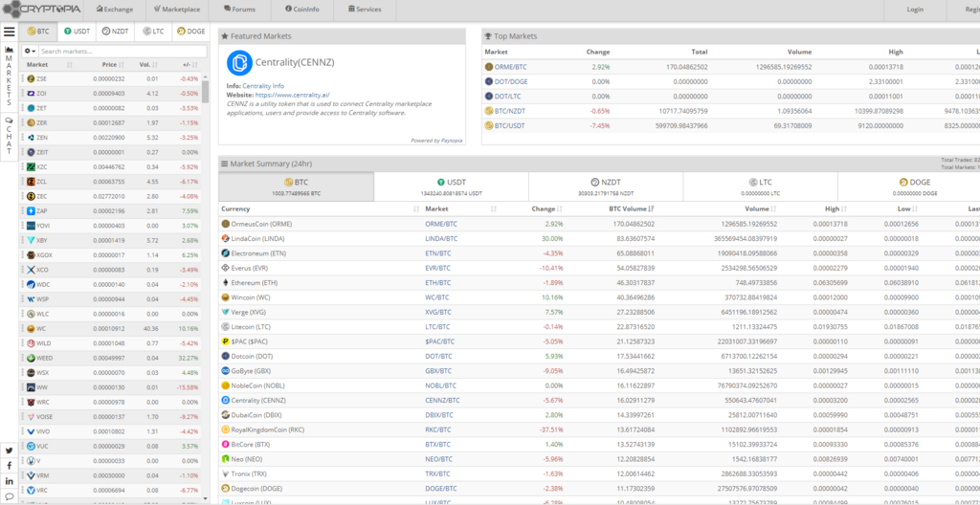Click the WEED coin icon in sidebar

point(32,358)
